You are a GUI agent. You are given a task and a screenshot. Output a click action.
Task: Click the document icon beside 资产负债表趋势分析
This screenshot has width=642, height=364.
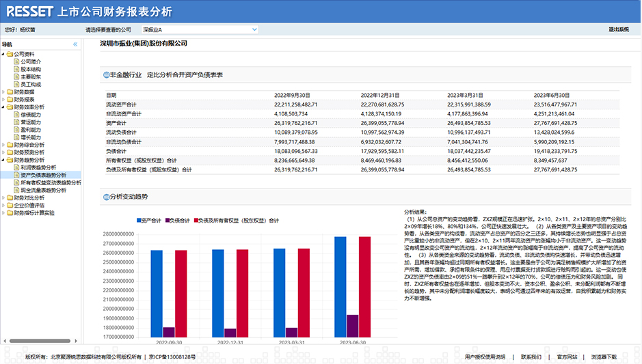coord(17,175)
